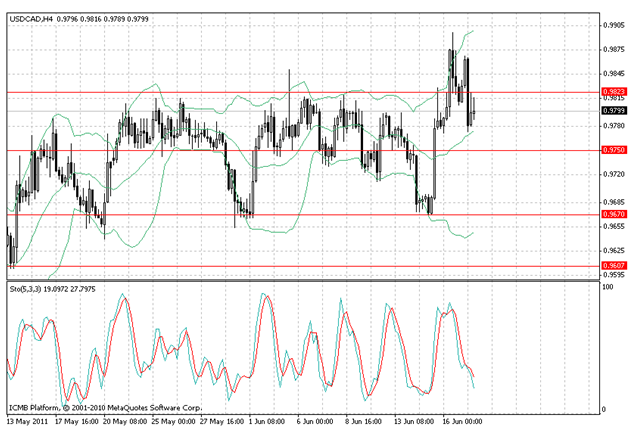Click the ICMB Platform MetaQuotes copyright text
635x439 pixels.
(105, 407)
